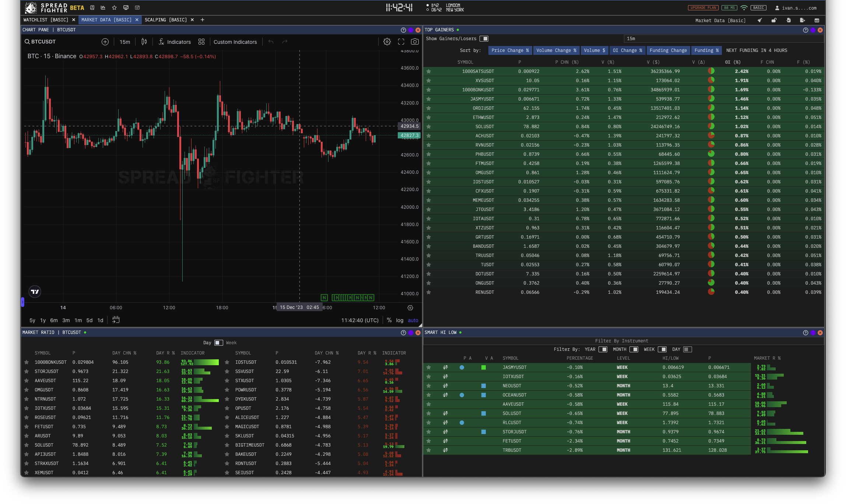Click the workspace list icon beside export
This screenshot has width=846, height=504.
pyautogui.click(x=817, y=20)
